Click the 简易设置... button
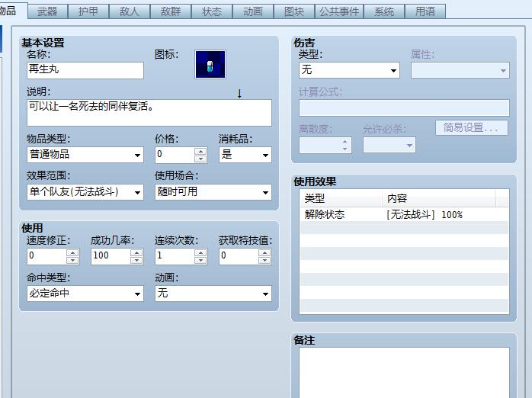The image size is (532, 398). point(472,128)
